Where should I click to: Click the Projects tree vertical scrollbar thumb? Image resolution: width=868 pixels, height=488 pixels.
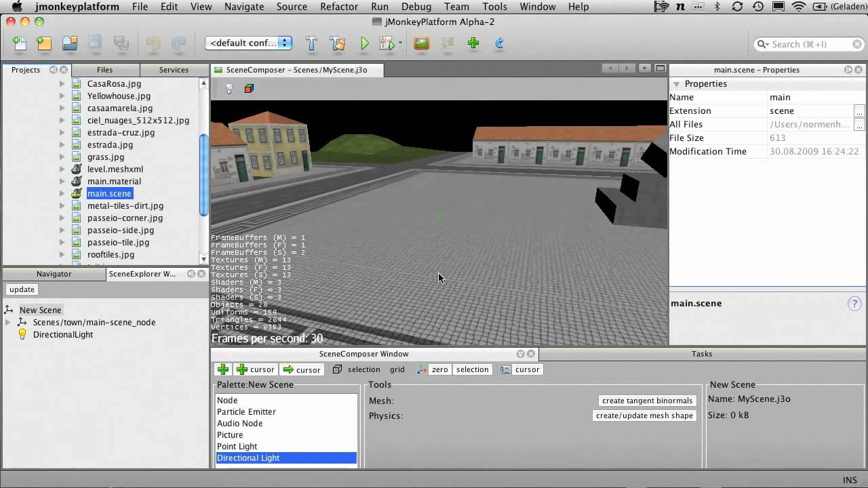203,176
